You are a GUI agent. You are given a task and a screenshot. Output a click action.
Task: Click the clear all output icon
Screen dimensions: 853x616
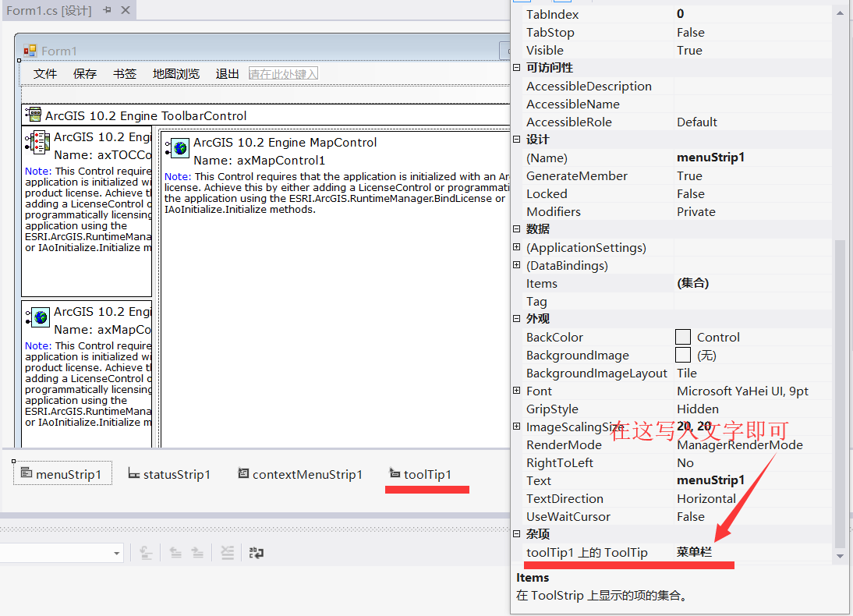[228, 553]
